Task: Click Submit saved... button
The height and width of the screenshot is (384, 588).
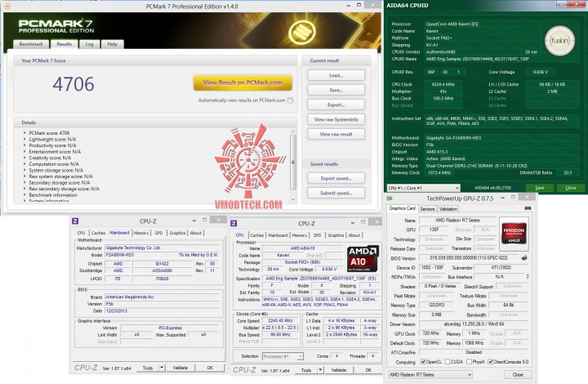Action: coord(336,193)
